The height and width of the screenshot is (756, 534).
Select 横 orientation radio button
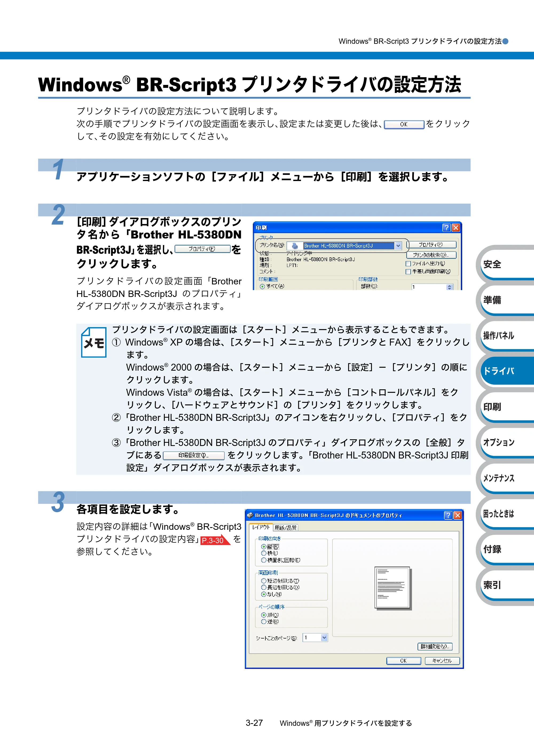pyautogui.click(x=263, y=553)
